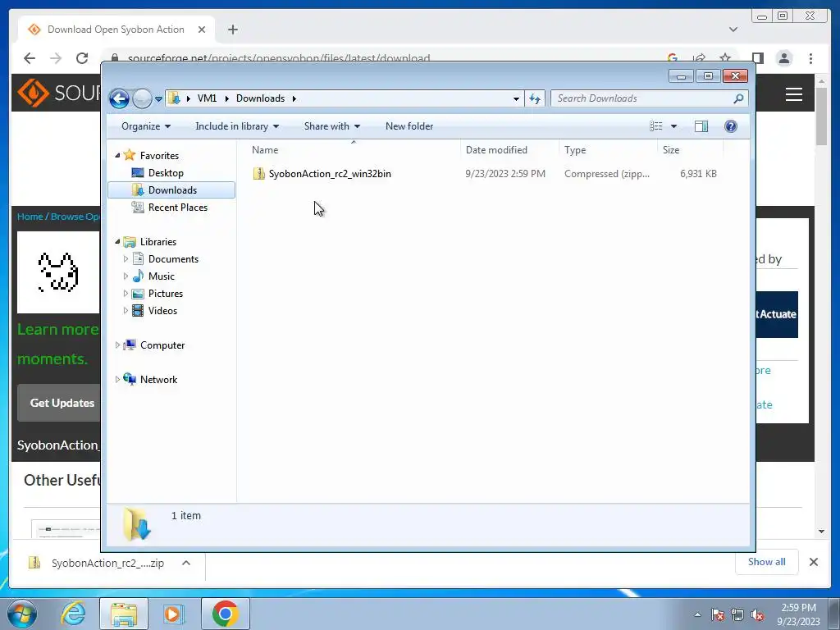This screenshot has width=840, height=630.
Task: Close Chrome's download shelf
Action: (x=813, y=562)
